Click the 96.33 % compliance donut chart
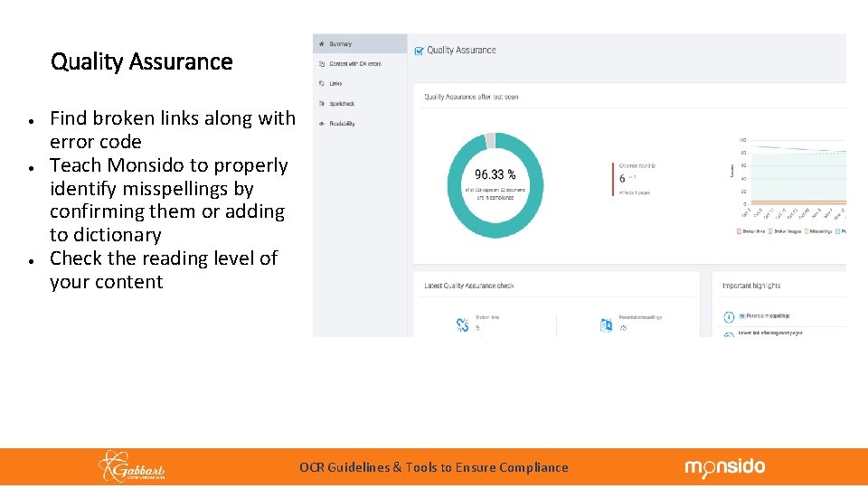This screenshot has width=868, height=488. point(495,184)
